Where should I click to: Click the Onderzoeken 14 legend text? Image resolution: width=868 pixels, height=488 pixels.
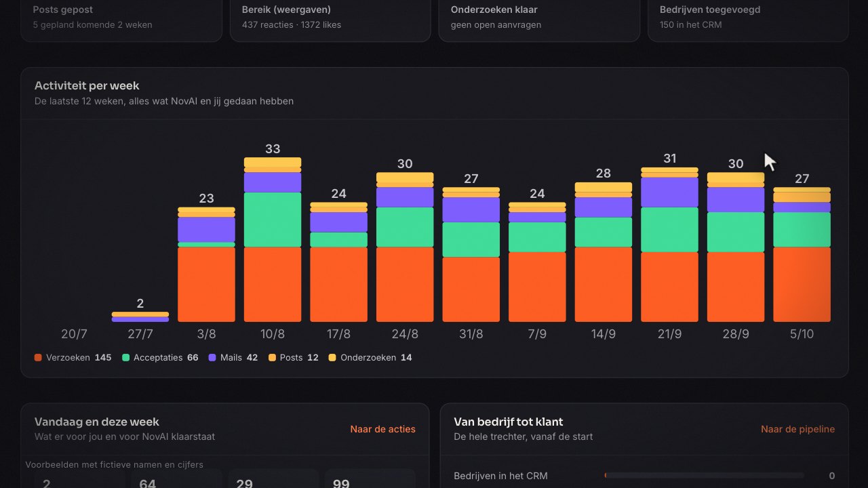376,357
